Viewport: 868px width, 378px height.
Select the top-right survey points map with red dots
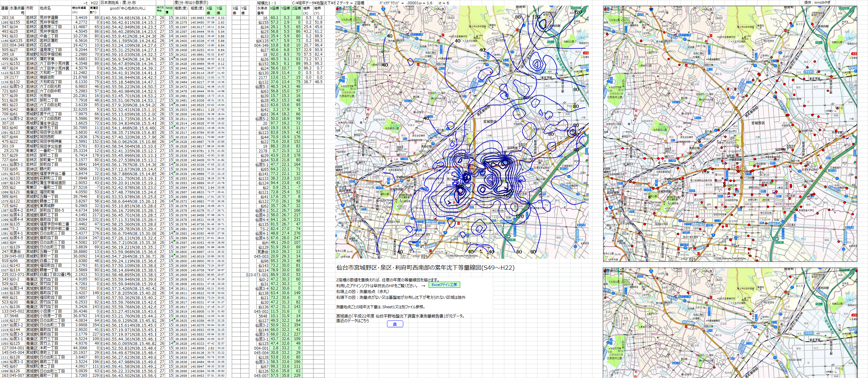coord(730,134)
